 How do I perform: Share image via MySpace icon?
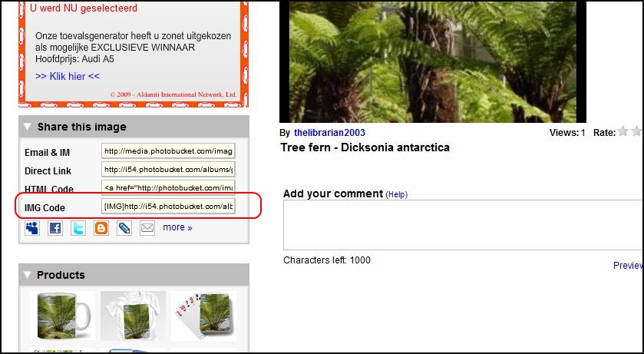coord(32,228)
